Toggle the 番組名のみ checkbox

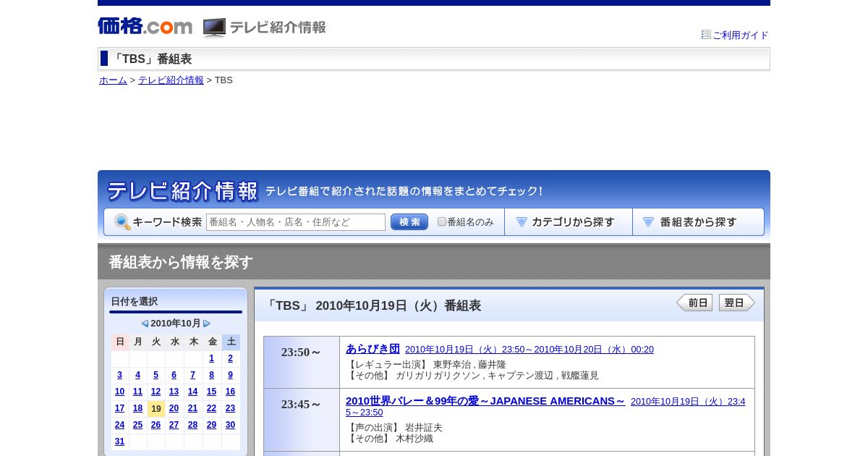442,221
